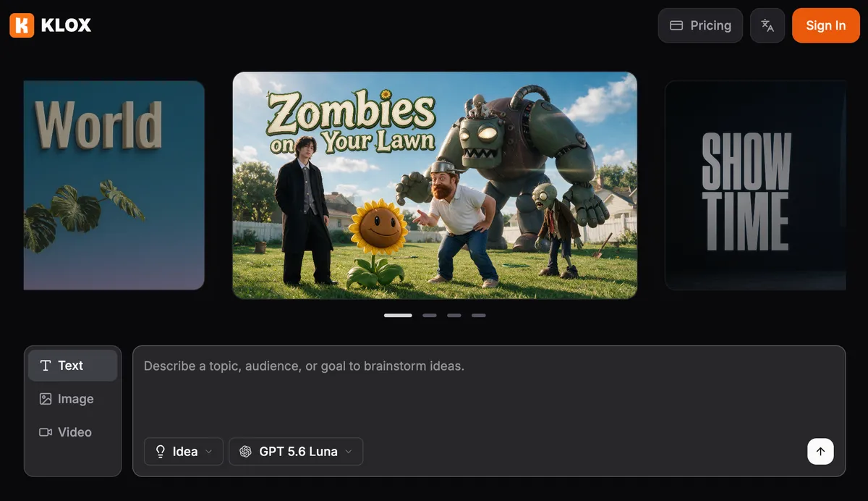Go to the World carousel slide
Viewport: 868px width, 501px height.
pos(114,185)
